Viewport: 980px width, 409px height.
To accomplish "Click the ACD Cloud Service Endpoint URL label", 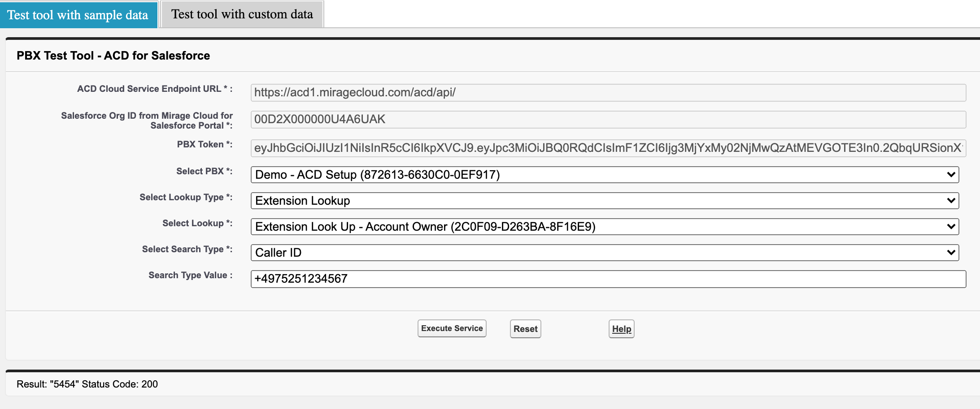I will 155,89.
